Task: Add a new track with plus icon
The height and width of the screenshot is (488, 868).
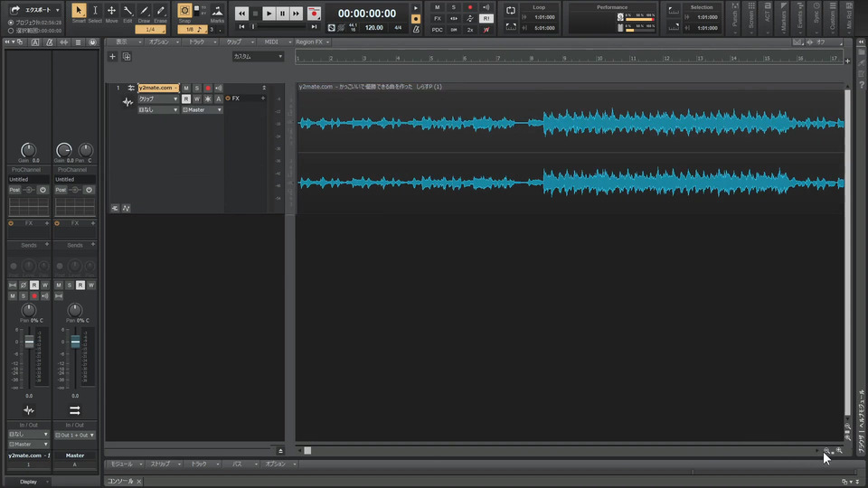Action: tap(112, 56)
